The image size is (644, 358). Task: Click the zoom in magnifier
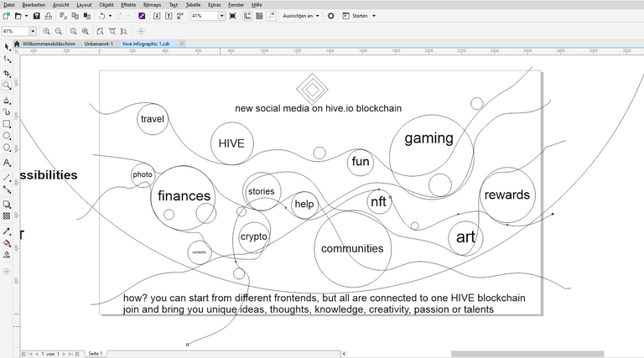click(46, 31)
